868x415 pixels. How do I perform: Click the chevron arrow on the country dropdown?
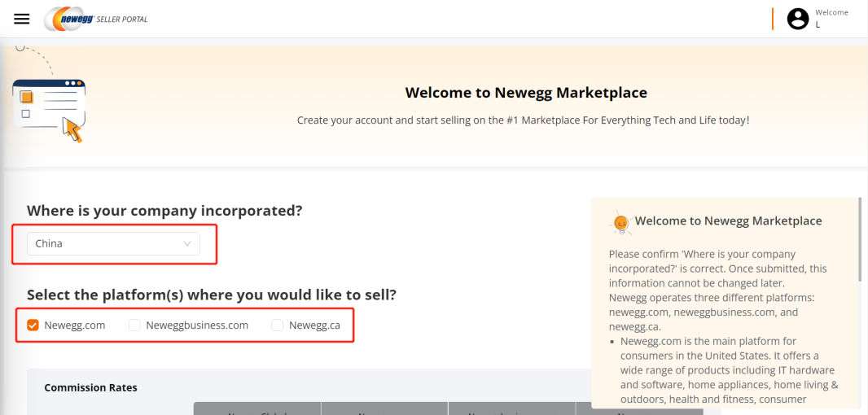coord(187,243)
